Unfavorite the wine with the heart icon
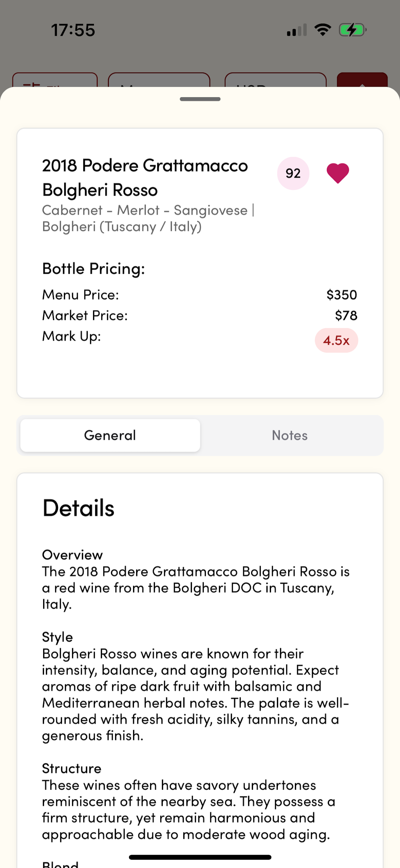Image resolution: width=400 pixels, height=868 pixels. (338, 173)
